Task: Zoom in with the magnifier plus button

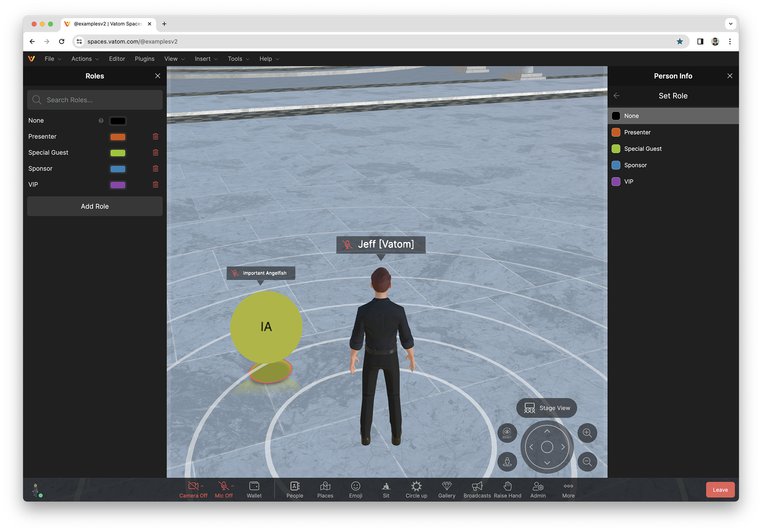Action: click(587, 433)
